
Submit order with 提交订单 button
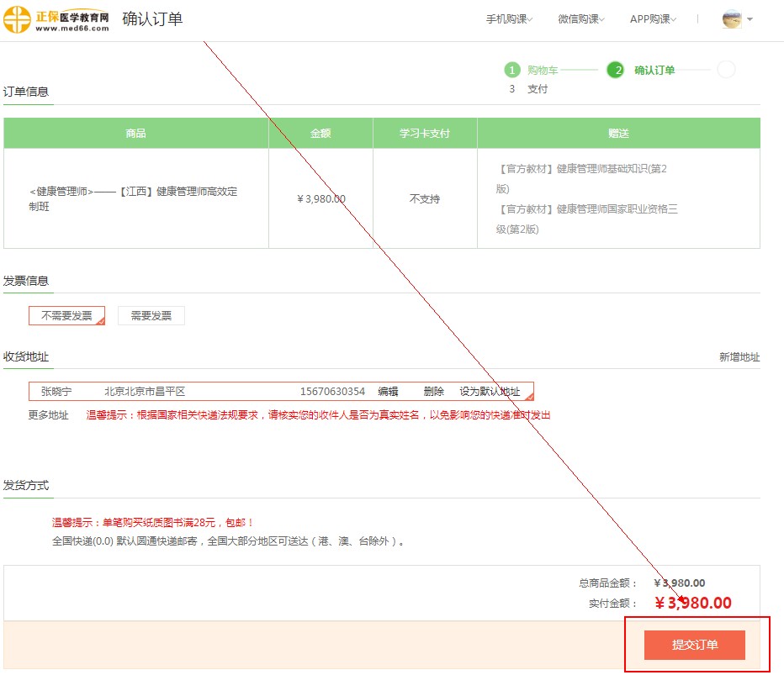pyautogui.click(x=695, y=645)
